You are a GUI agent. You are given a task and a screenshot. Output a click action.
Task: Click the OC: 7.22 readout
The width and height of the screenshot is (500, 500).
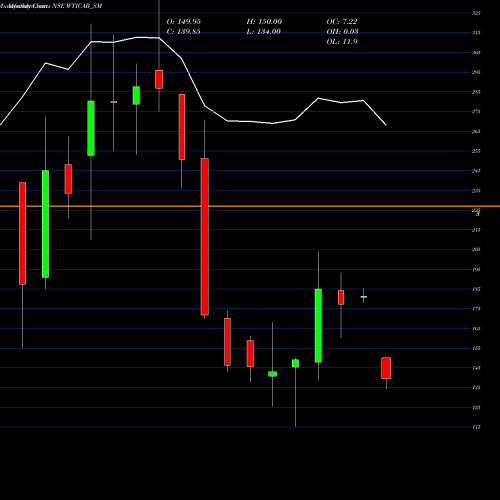click(x=342, y=22)
